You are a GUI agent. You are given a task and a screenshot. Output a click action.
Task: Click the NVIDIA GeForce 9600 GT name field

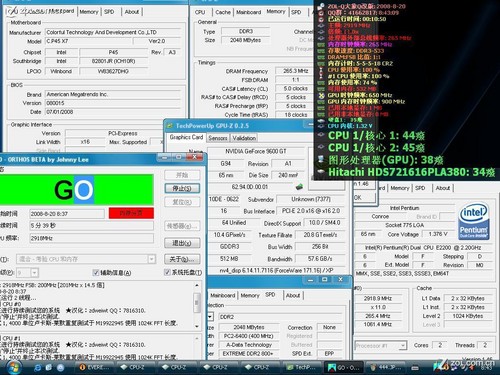tap(256, 151)
